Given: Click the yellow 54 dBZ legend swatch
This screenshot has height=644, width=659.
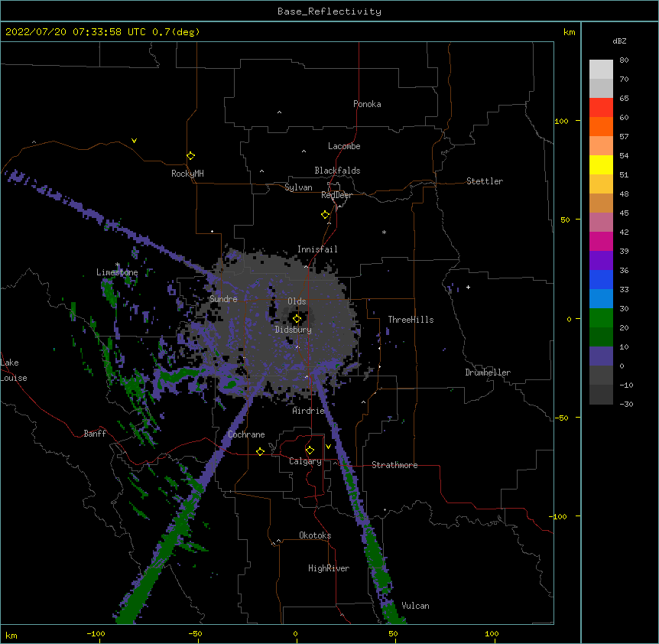Looking at the screenshot, I should tap(601, 164).
